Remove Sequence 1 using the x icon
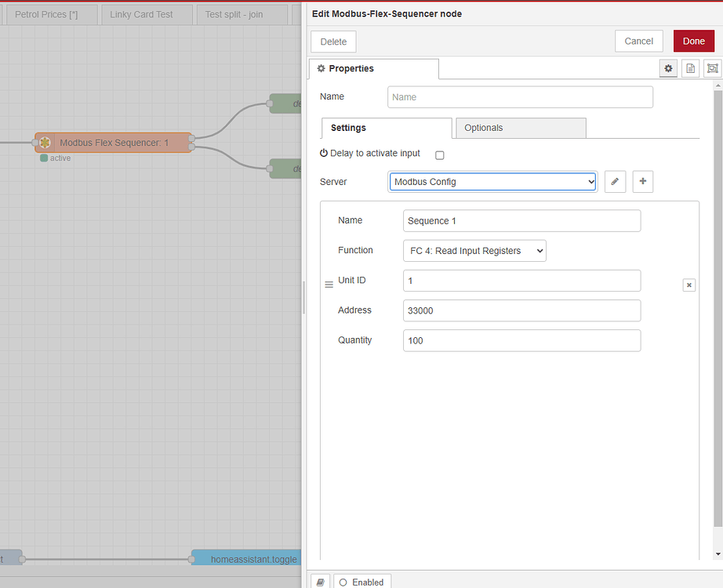This screenshot has width=723, height=588. click(x=688, y=285)
